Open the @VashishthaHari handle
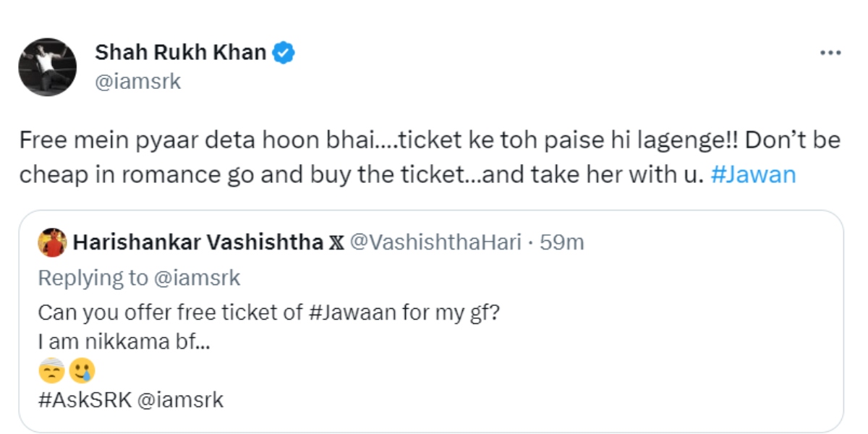This screenshot has width=868, height=434. coord(435,243)
